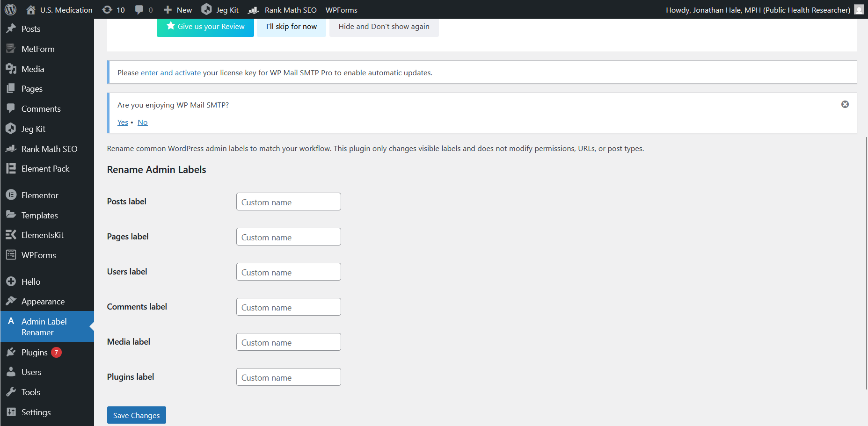868x426 pixels.
Task: Click the Save Changes button
Action: click(x=136, y=415)
